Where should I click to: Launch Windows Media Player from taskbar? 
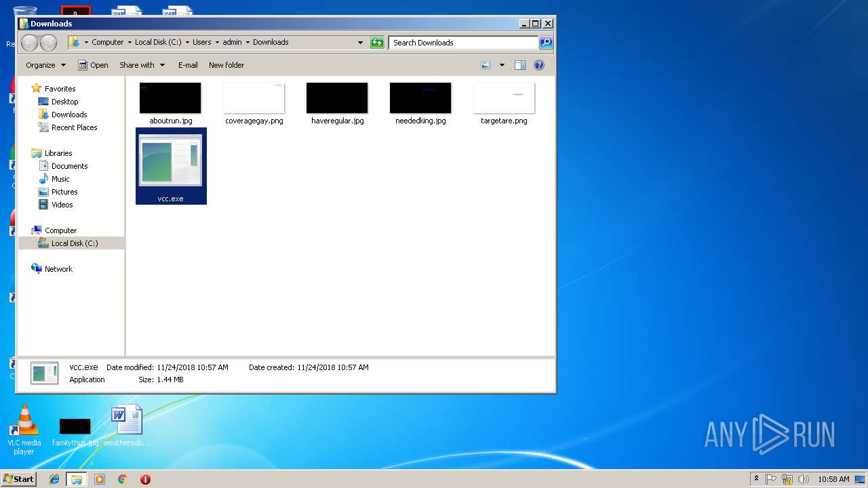pos(100,479)
